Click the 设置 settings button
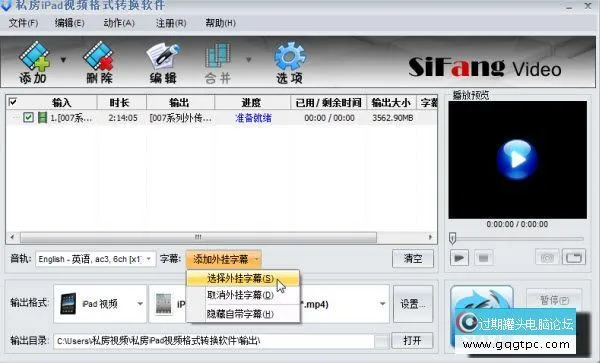This screenshot has height=363, width=600. click(413, 304)
